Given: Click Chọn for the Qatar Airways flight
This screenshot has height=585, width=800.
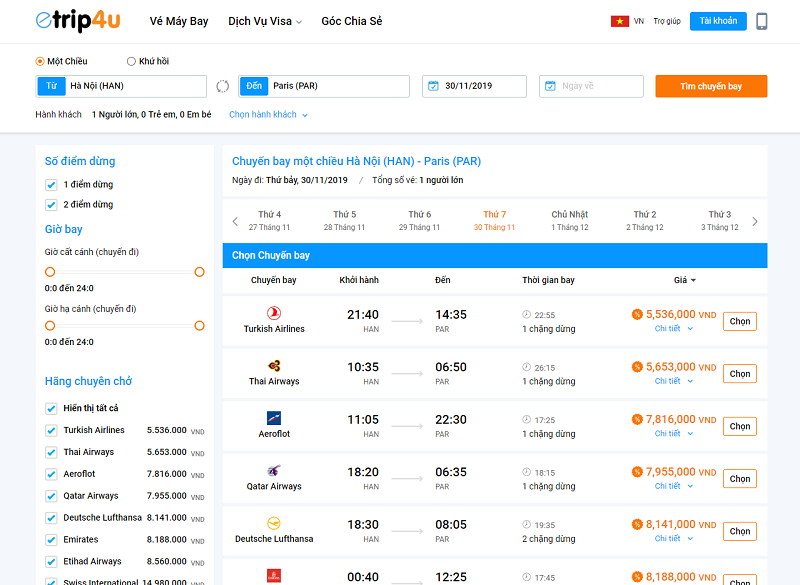Looking at the screenshot, I should 739,478.
